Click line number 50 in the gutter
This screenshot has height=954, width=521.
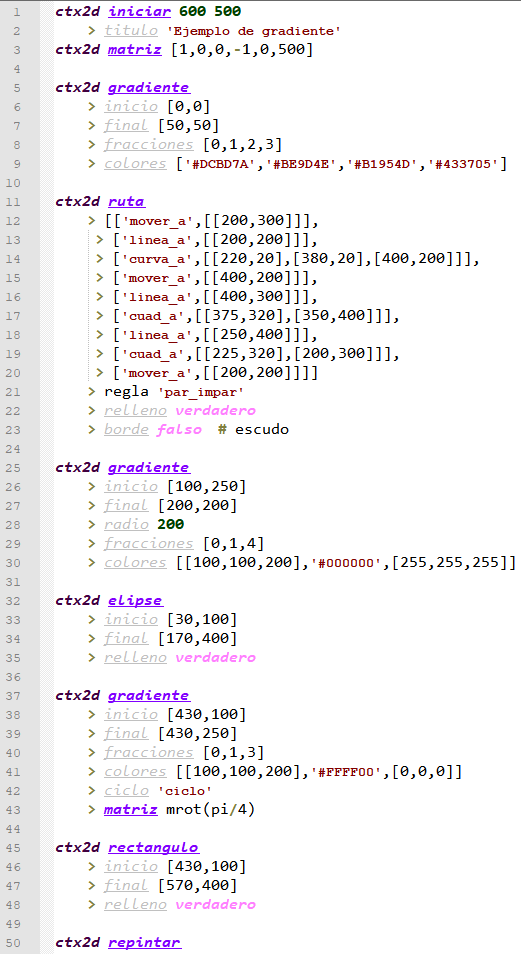pyautogui.click(x=15, y=942)
